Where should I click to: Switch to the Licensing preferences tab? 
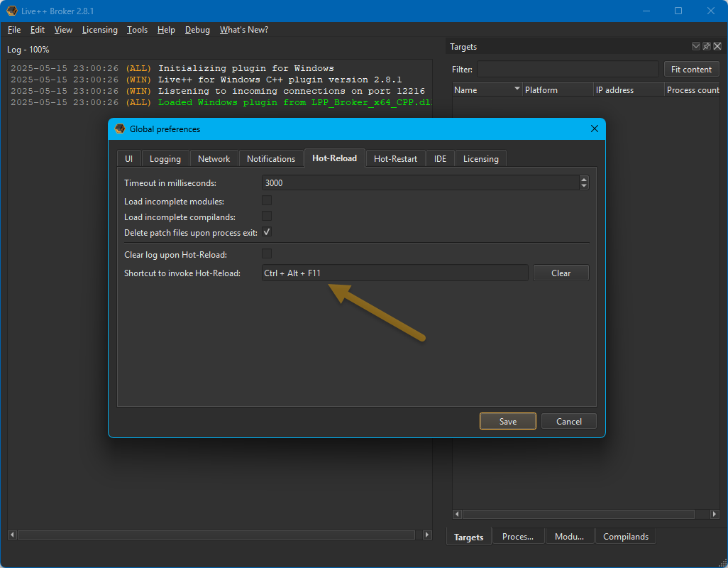[480, 159]
